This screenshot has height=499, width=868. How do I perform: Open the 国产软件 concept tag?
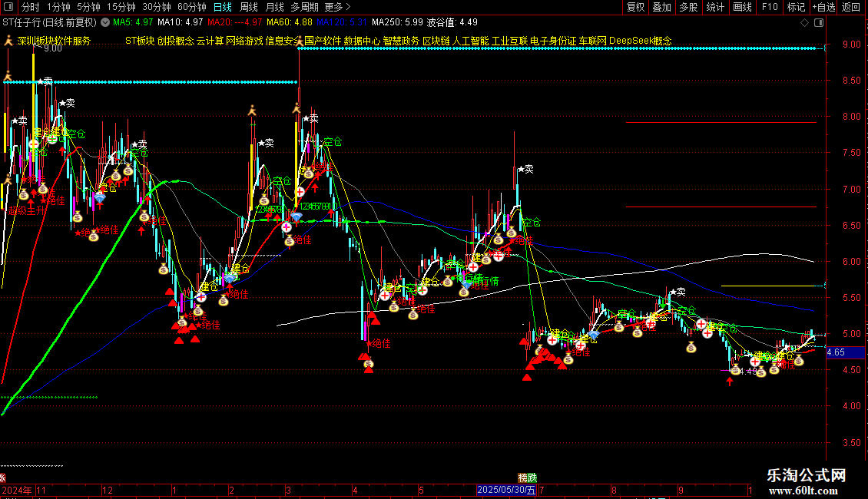[x=323, y=41]
